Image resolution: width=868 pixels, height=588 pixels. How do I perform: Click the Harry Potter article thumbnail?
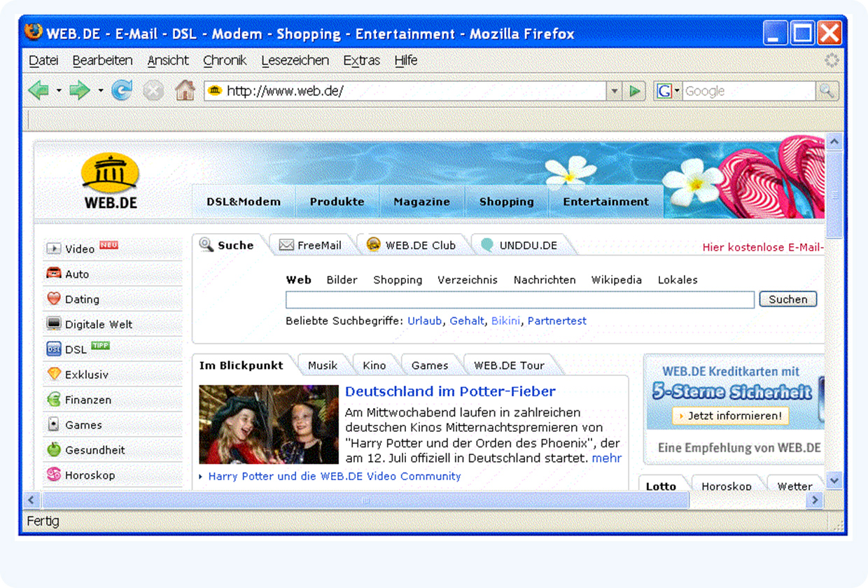[x=268, y=423]
